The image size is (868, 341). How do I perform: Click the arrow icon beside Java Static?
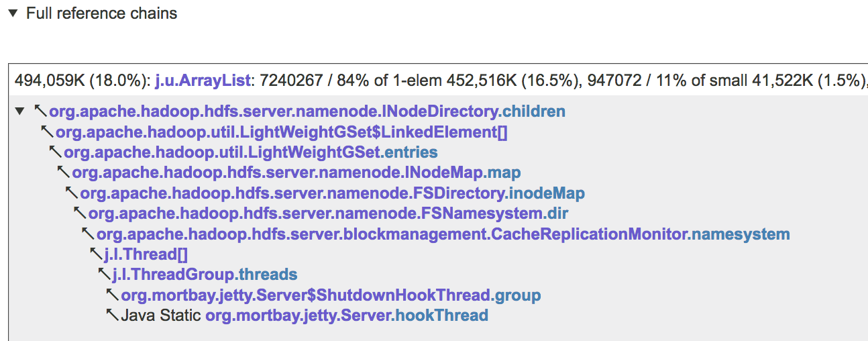[x=112, y=315]
